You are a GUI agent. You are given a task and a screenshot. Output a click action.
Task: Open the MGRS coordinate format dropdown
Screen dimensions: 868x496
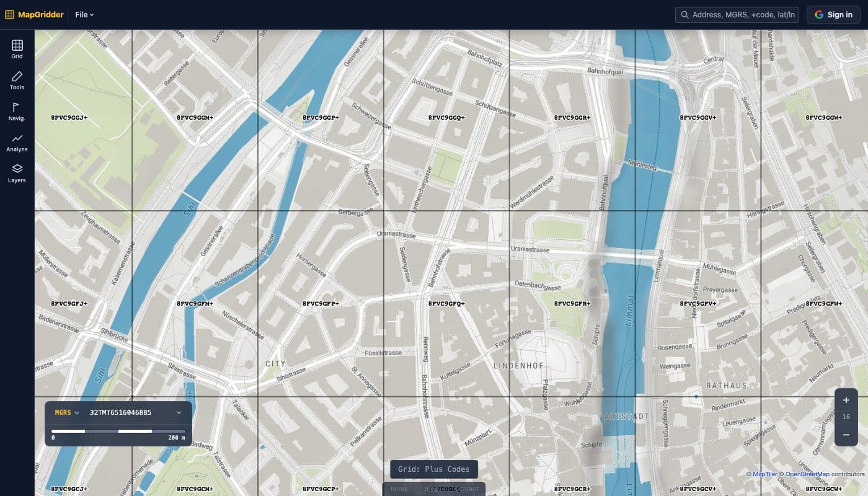coord(67,412)
